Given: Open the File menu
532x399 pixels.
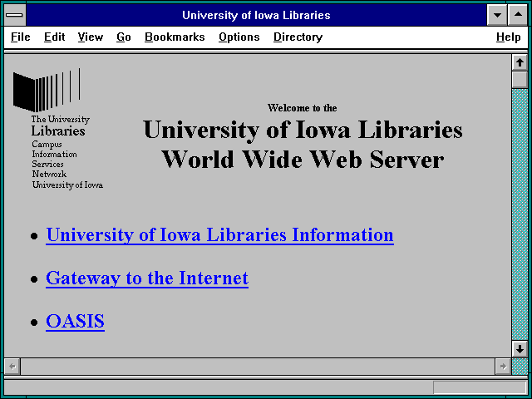Looking at the screenshot, I should [x=20, y=37].
